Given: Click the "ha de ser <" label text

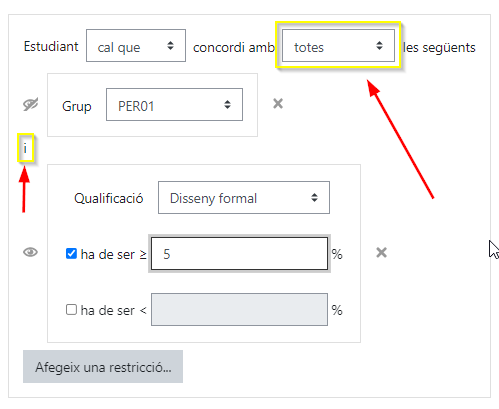Looking at the screenshot, I should click(x=114, y=311).
